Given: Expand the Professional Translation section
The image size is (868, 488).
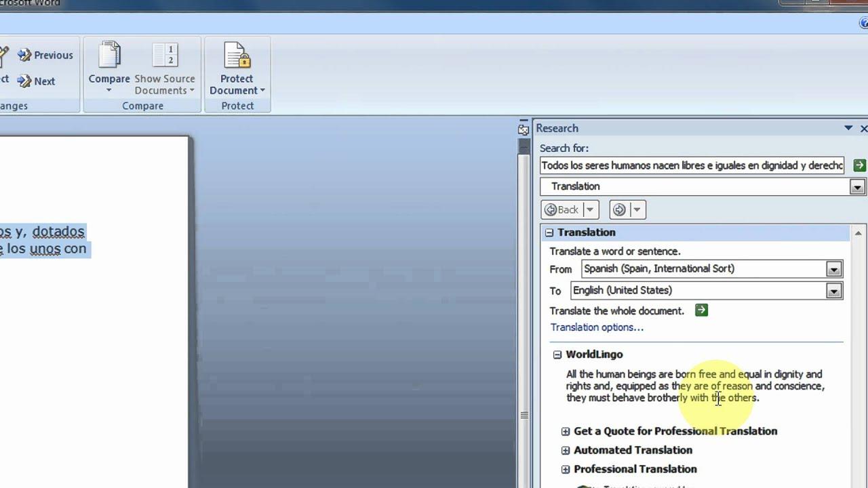Looking at the screenshot, I should click(x=566, y=469).
